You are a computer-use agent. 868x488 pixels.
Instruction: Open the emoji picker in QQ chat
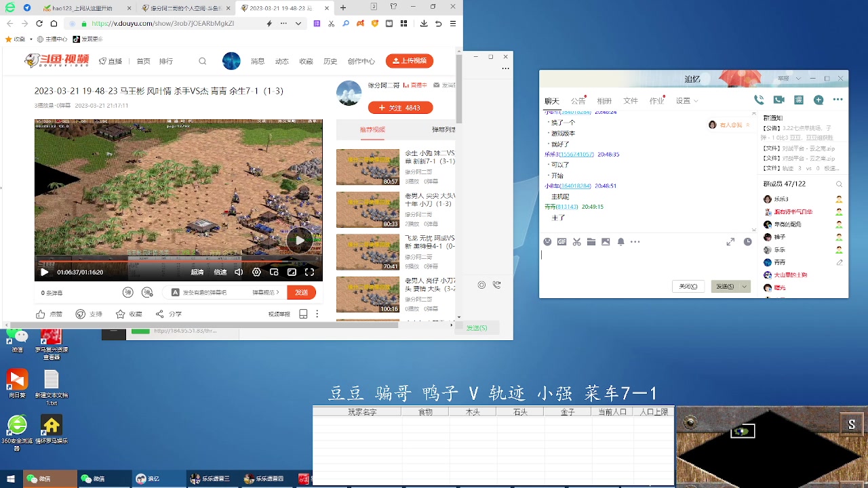pos(547,242)
